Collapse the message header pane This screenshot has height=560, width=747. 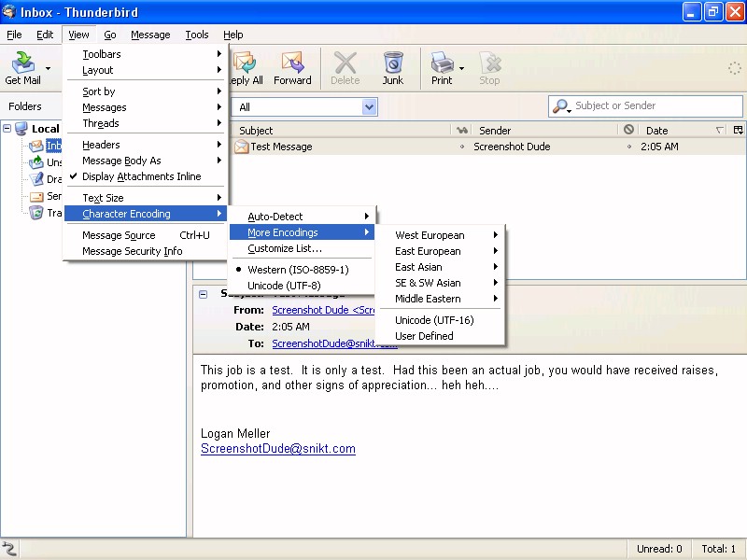point(203,294)
